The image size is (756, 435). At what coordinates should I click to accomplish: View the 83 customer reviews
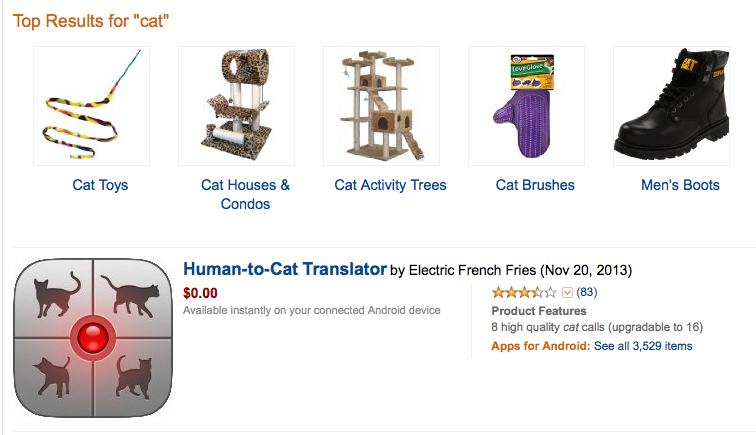click(x=587, y=293)
